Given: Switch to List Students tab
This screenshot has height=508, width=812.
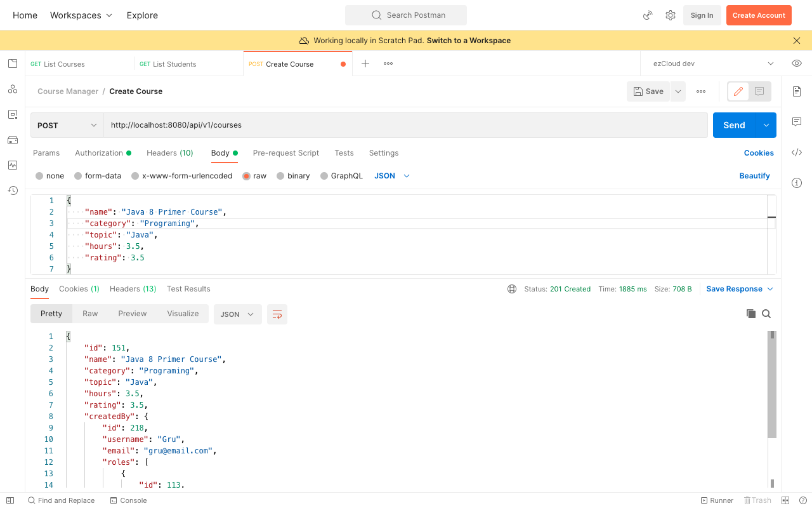Looking at the screenshot, I should pos(188,63).
